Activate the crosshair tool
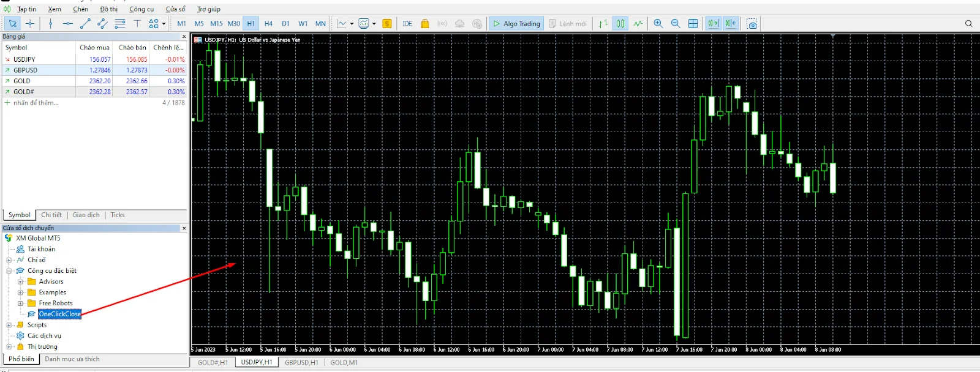Image resolution: width=980 pixels, height=372 pixels. tap(30, 23)
